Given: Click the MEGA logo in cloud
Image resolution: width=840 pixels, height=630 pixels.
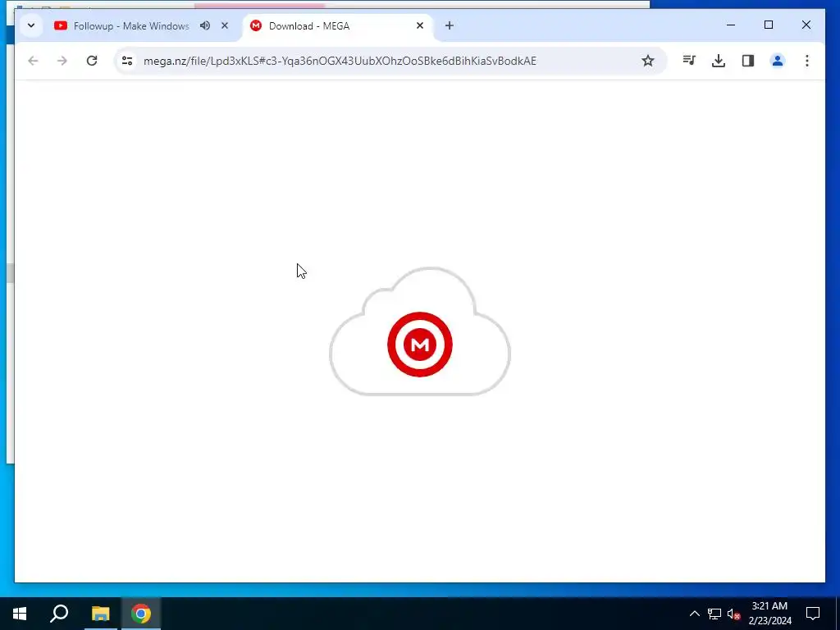Looking at the screenshot, I should coord(420,345).
